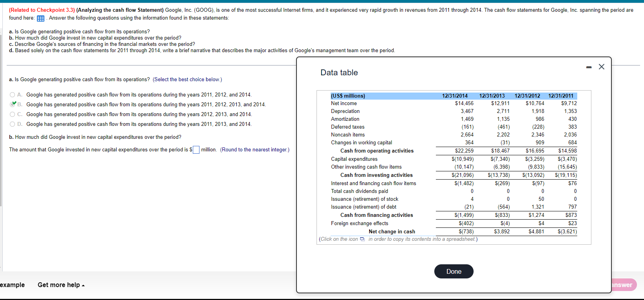The image size is (644, 300).
Task: Open the example link
Action: (x=12, y=285)
